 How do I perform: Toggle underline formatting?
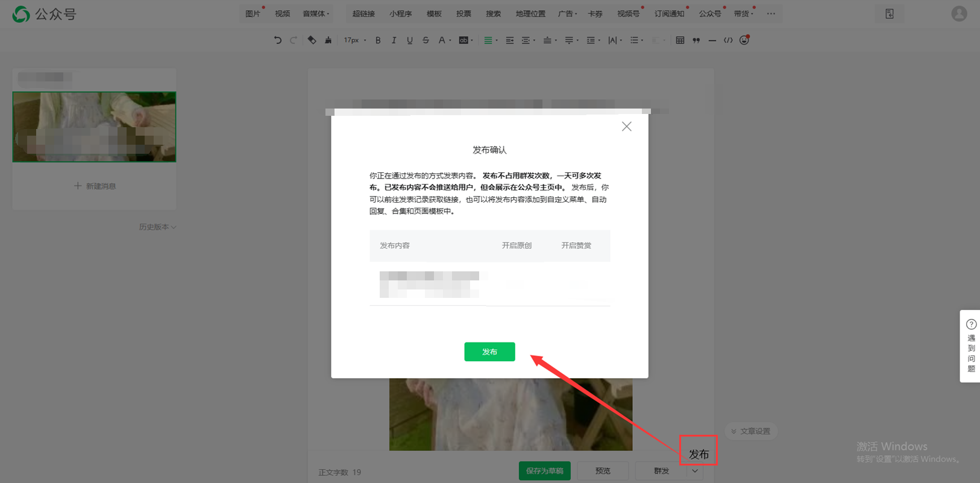coord(410,40)
